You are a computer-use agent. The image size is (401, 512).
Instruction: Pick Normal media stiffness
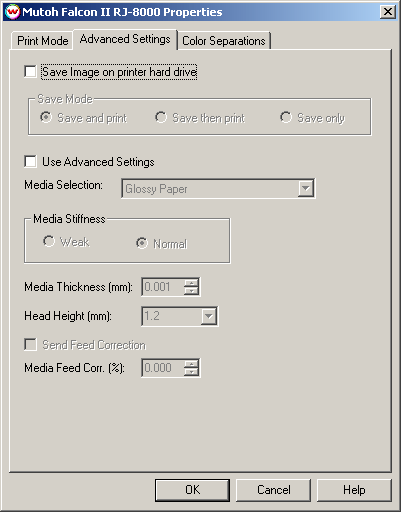tap(142, 243)
